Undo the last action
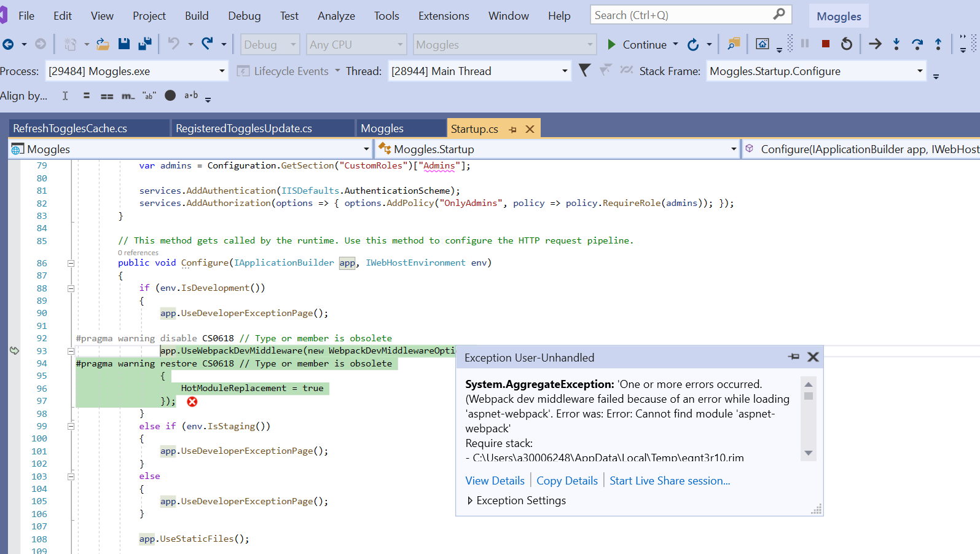 pyautogui.click(x=174, y=44)
